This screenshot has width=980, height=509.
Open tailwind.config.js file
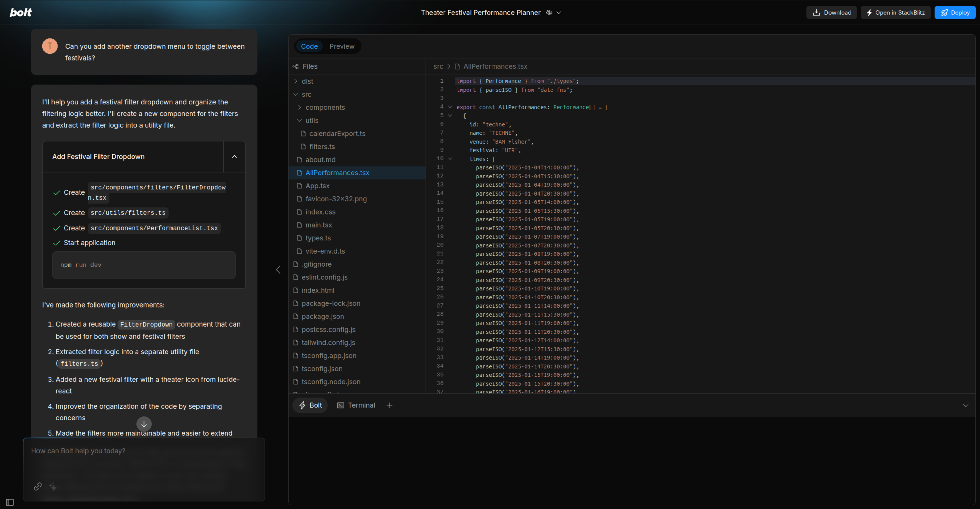coord(357,343)
